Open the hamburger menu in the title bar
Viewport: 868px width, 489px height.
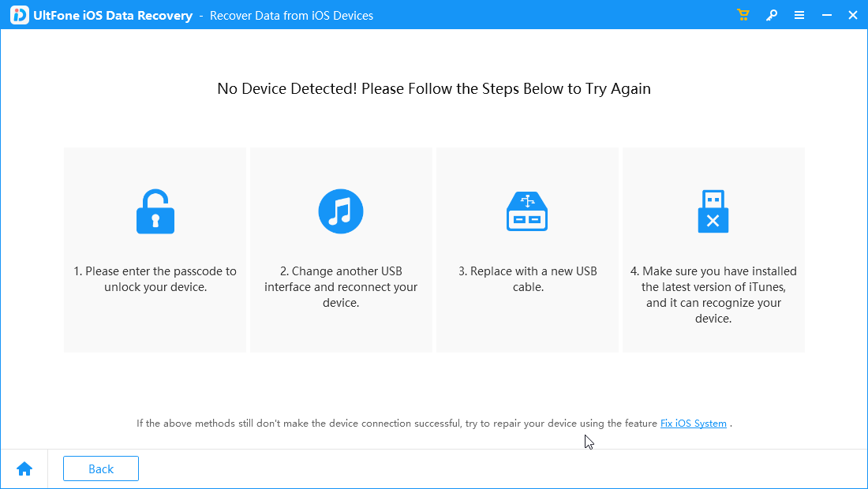tap(799, 15)
